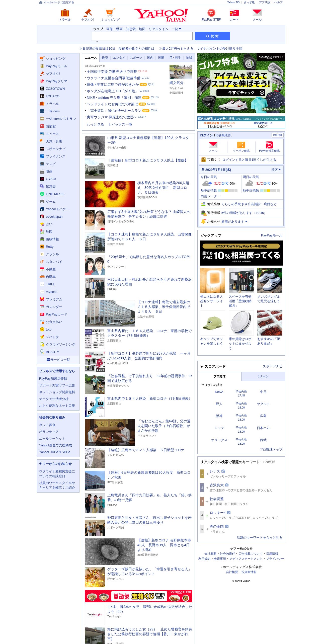Select the リアルタイム search type

coord(158,29)
